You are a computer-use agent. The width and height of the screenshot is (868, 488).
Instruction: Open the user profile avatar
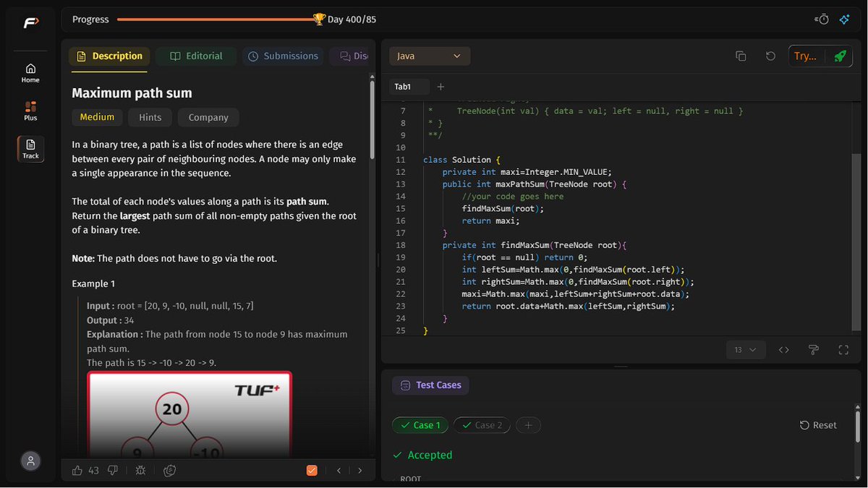click(30, 461)
